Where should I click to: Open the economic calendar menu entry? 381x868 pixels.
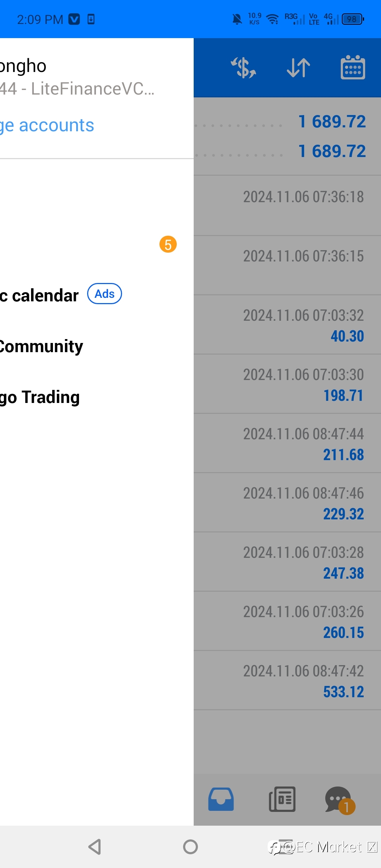[x=39, y=295]
